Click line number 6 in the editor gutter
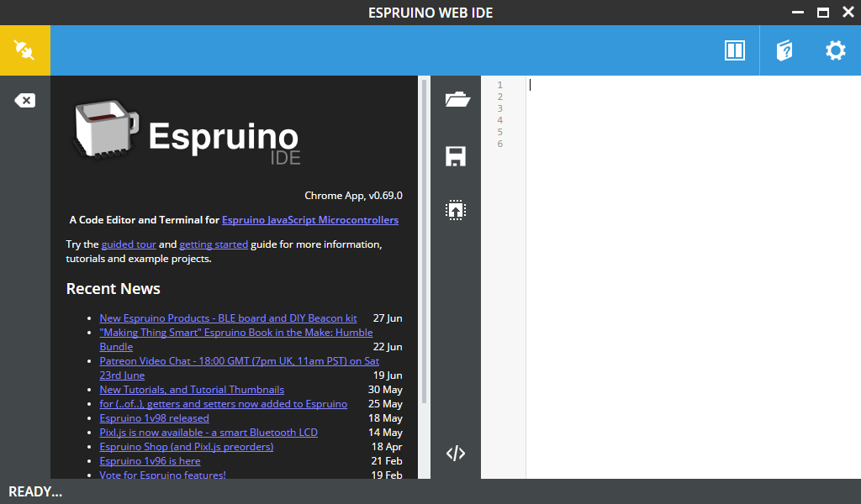 499,144
